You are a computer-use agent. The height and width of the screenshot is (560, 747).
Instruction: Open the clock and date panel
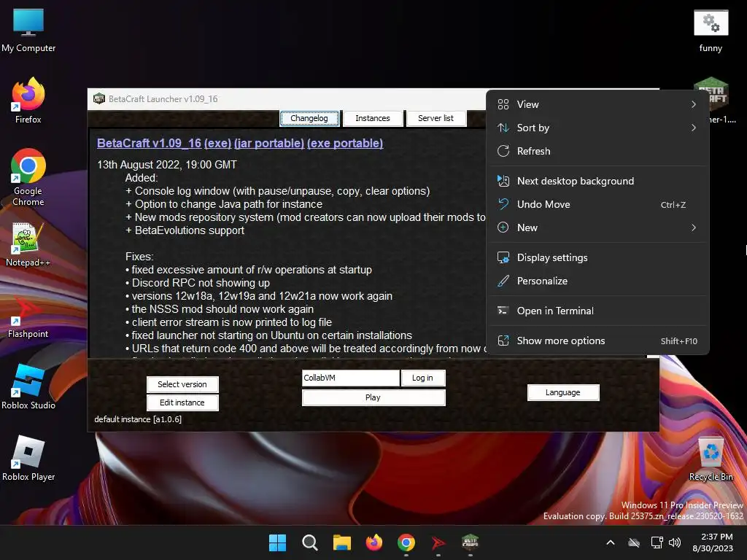pos(713,542)
